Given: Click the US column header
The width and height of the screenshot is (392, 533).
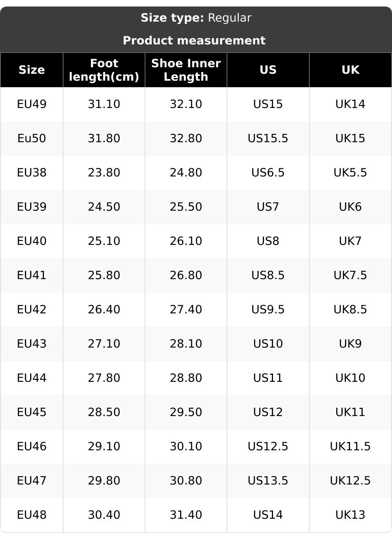Looking at the screenshot, I should tap(268, 70).
